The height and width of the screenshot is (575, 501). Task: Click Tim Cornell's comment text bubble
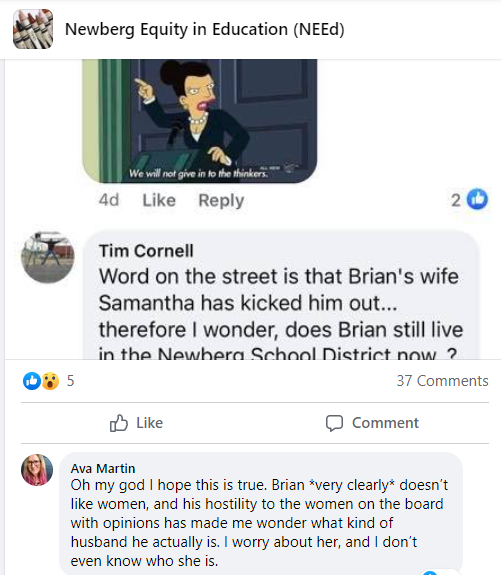[x=281, y=296]
